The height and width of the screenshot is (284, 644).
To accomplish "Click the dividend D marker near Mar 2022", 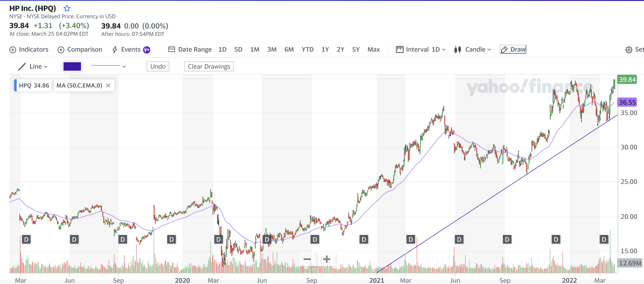I will coord(604,239).
